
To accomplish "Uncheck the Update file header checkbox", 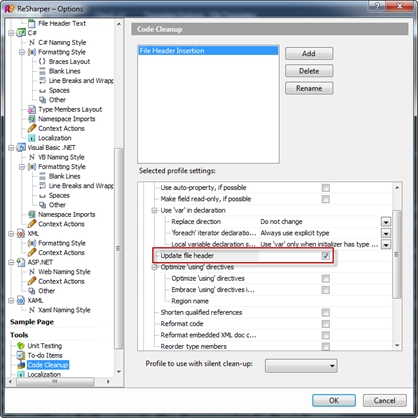I will click(326, 256).
